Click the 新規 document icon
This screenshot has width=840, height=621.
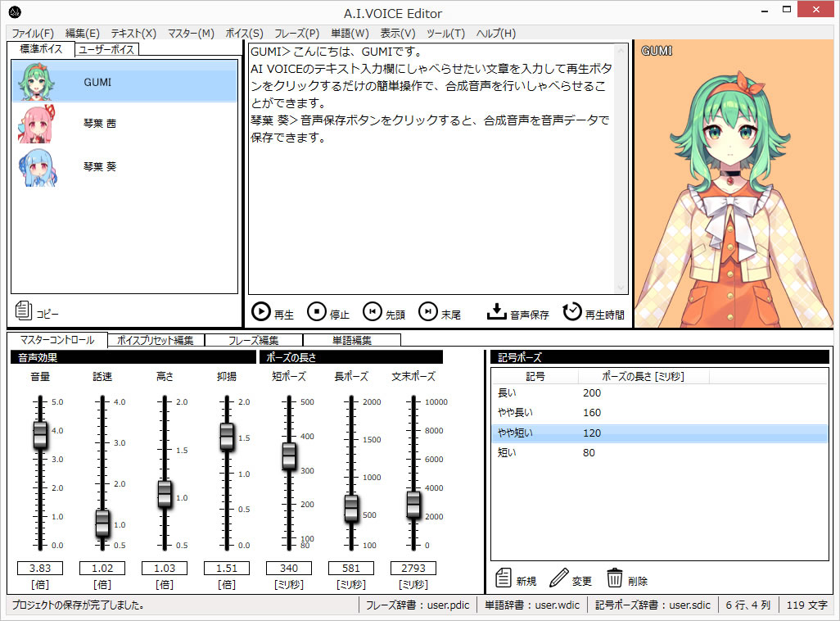pyautogui.click(x=503, y=578)
